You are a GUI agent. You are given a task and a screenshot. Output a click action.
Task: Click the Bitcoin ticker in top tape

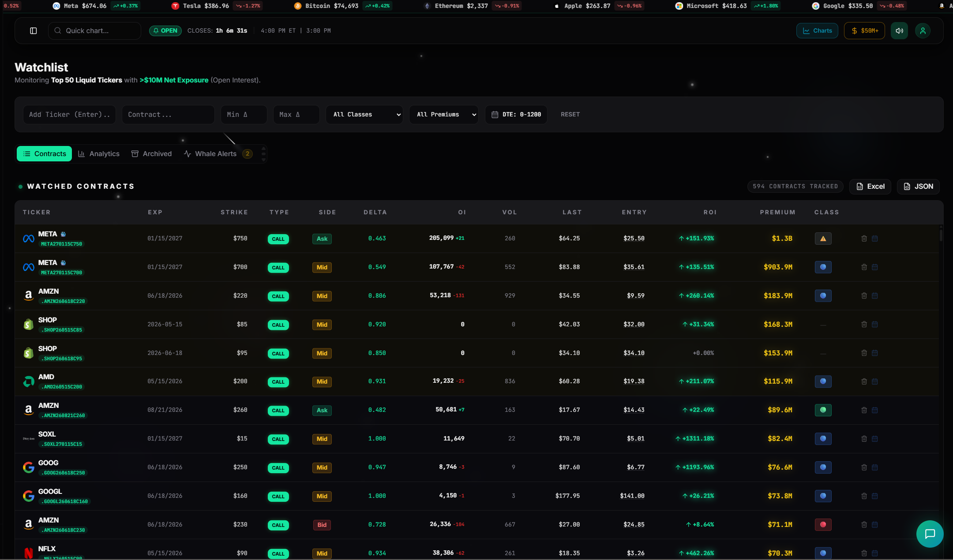(343, 6)
